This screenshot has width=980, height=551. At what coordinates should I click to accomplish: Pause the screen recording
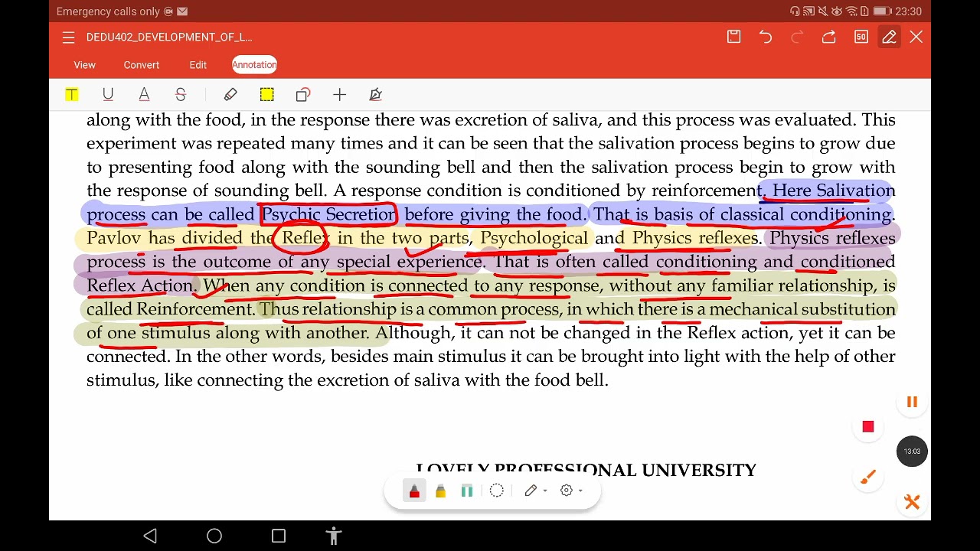click(x=912, y=403)
